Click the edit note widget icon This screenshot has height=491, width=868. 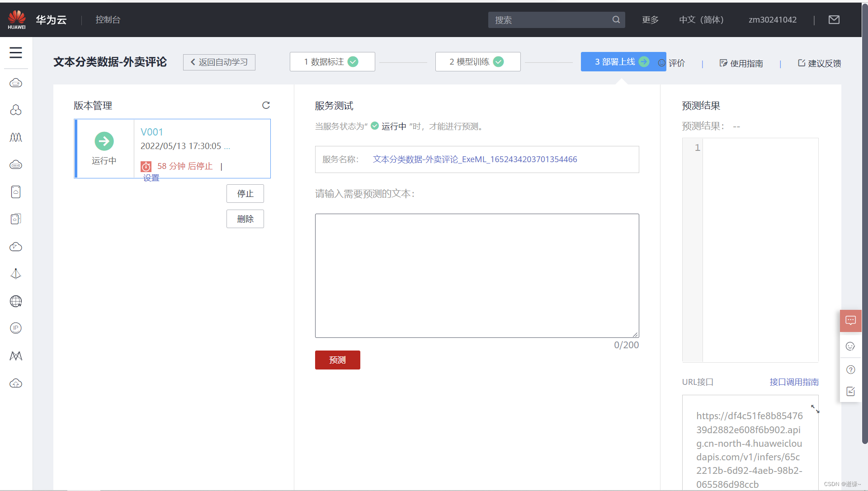pos(850,392)
